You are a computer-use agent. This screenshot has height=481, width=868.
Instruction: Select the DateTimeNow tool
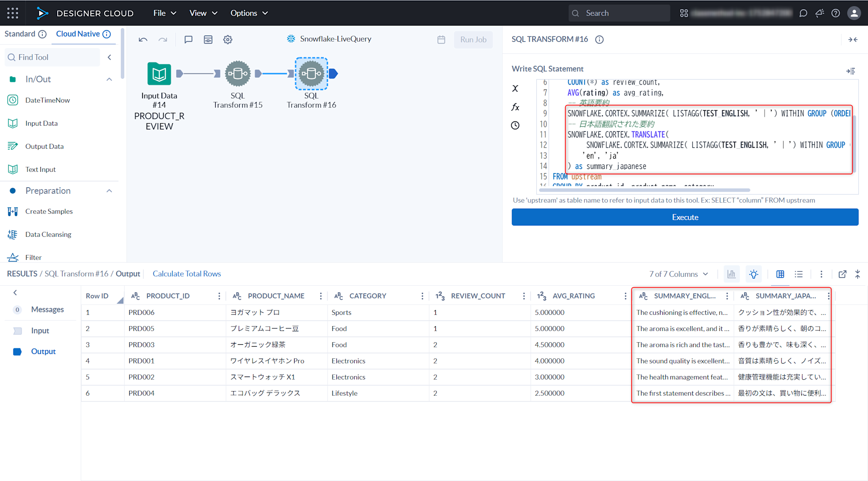click(x=48, y=100)
